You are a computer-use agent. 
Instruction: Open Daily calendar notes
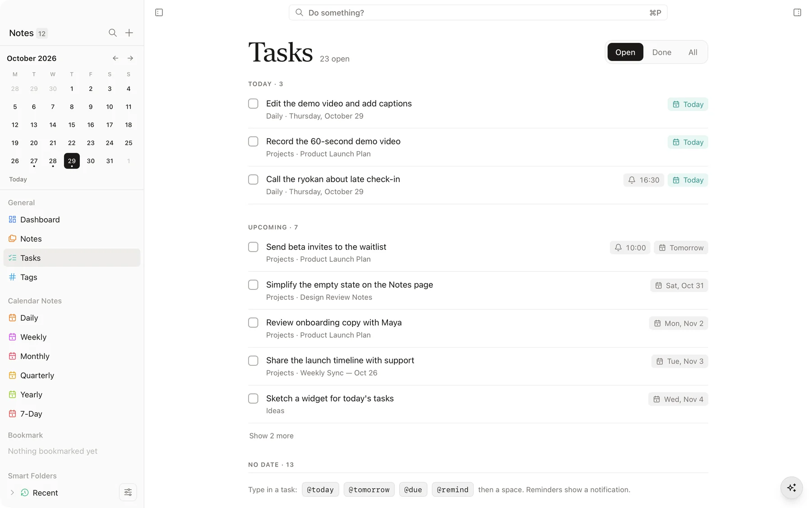pos(72,318)
